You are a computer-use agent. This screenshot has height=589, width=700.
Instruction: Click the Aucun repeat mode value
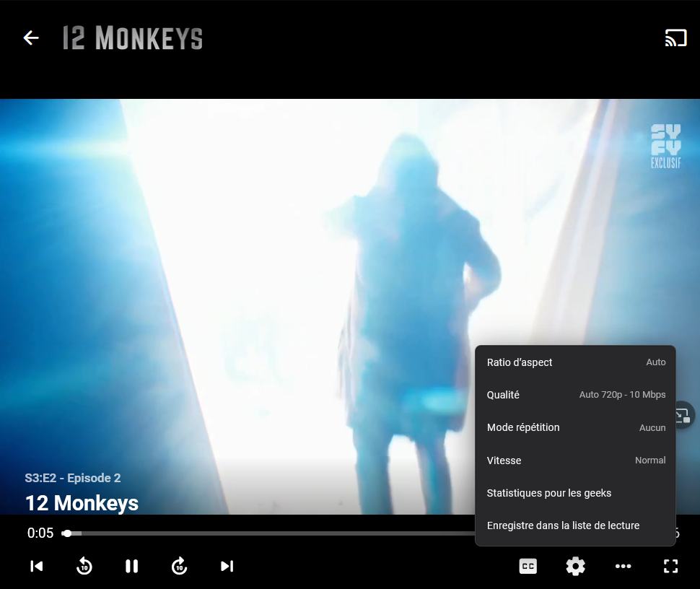pyautogui.click(x=652, y=428)
